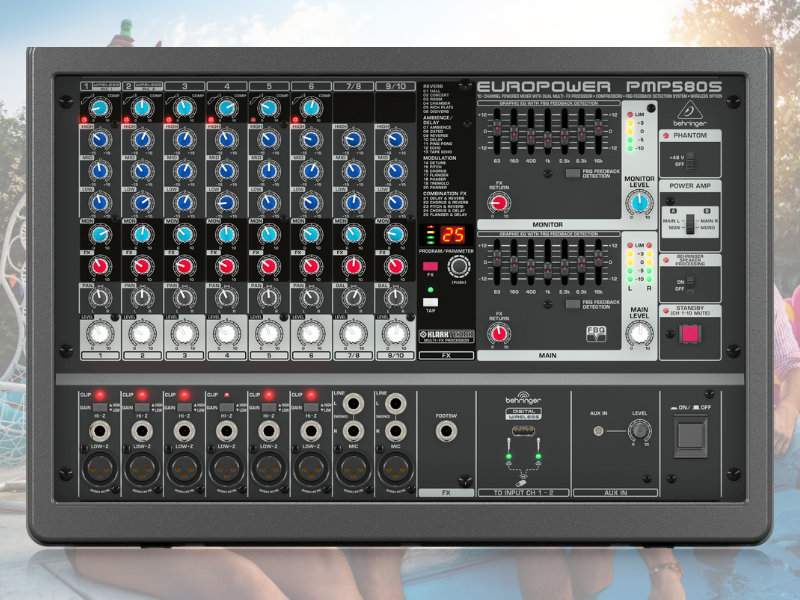Click channel 1 white LEVEL knob
This screenshot has height=600, width=800.
point(100,333)
